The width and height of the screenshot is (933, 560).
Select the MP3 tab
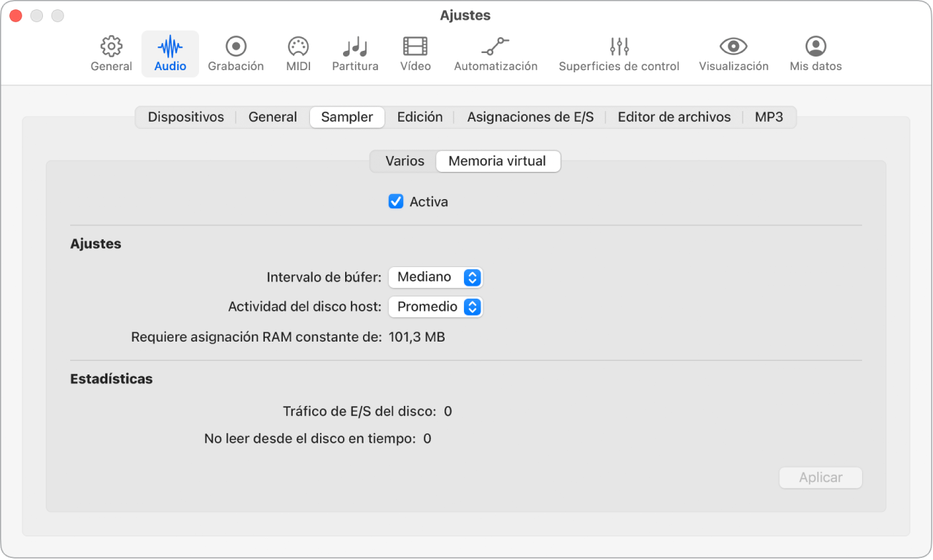click(769, 117)
